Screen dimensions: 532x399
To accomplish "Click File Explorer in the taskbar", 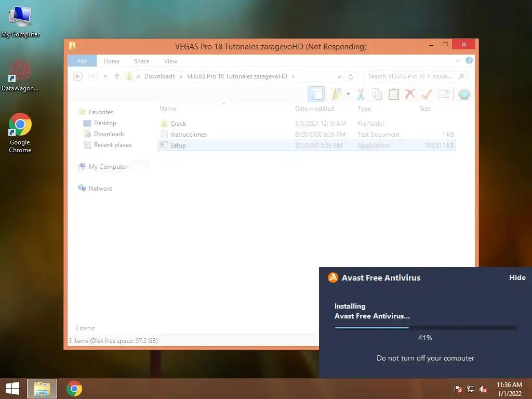I will [42, 389].
